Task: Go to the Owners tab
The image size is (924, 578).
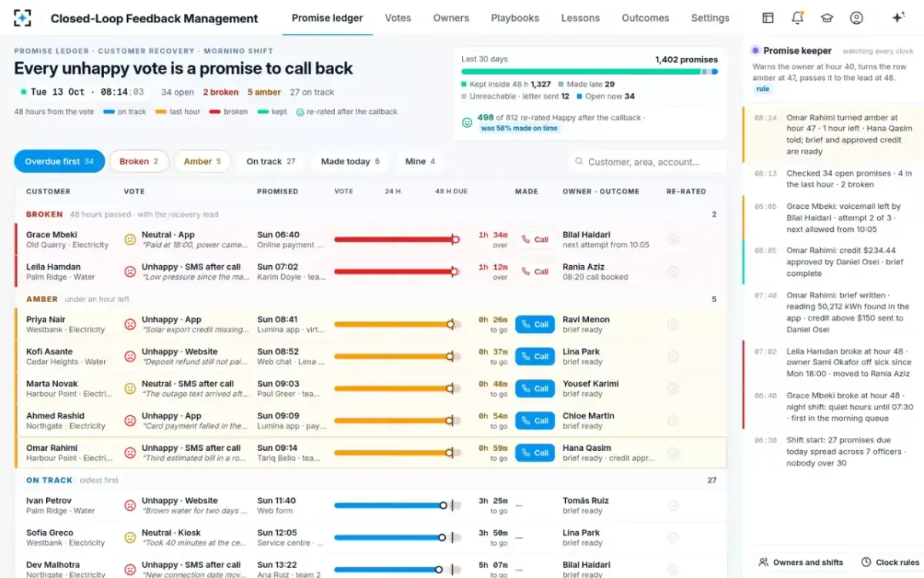Action: pyautogui.click(x=451, y=18)
